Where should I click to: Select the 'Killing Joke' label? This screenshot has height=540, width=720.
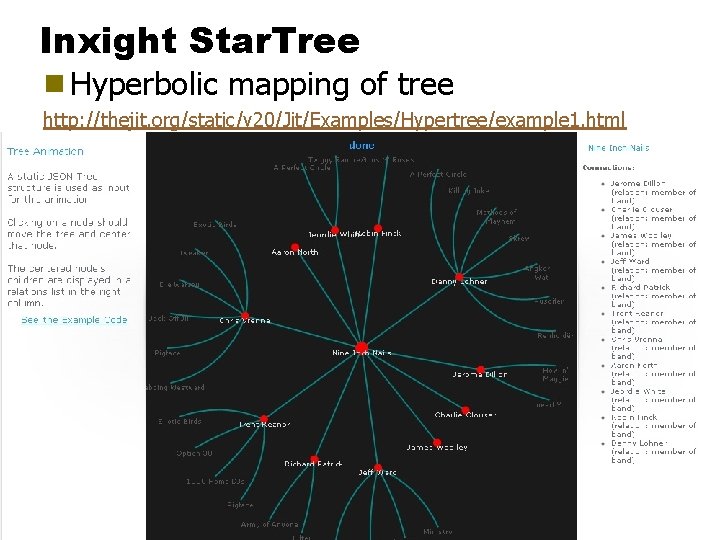(x=469, y=191)
